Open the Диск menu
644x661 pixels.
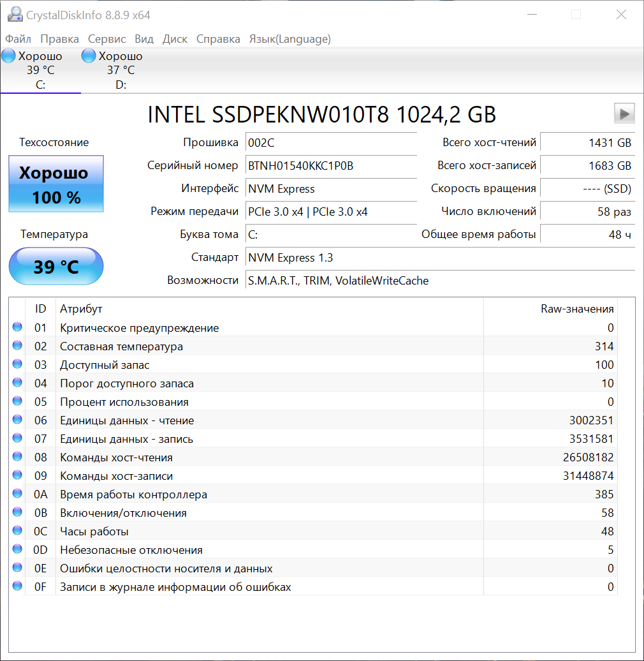tap(175, 39)
